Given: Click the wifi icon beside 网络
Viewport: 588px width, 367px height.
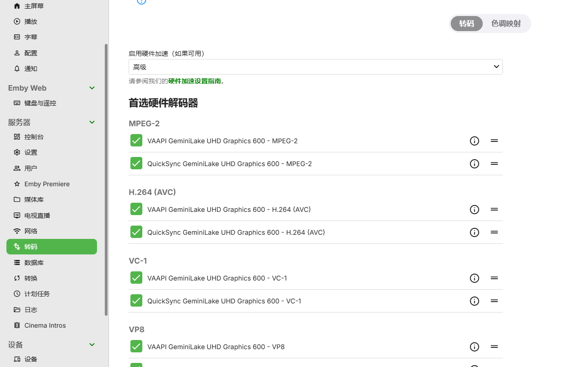Looking at the screenshot, I should [17, 231].
